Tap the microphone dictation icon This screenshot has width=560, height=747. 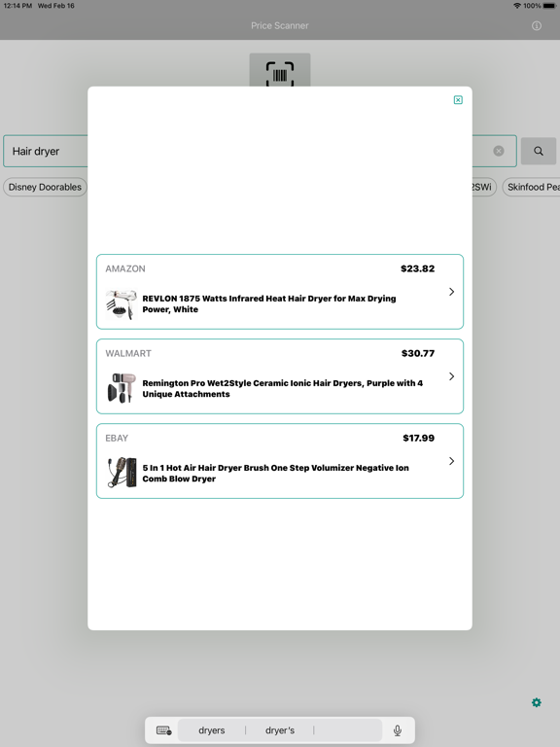(397, 730)
